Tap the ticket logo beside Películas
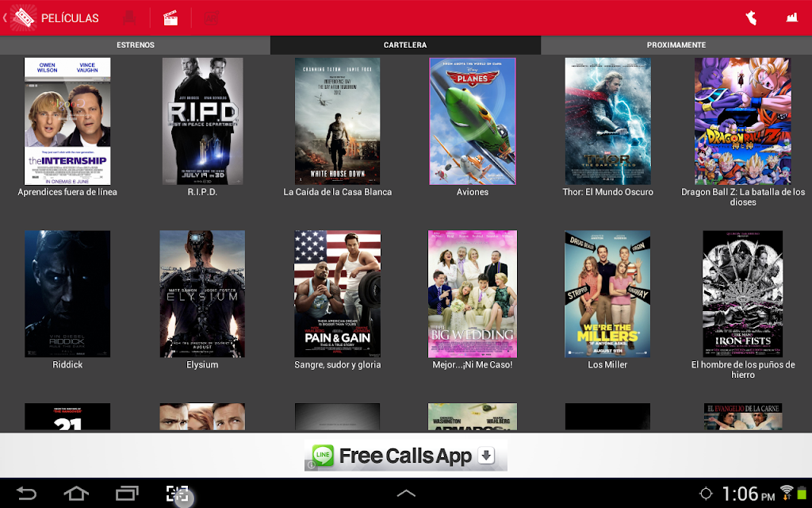812x508 pixels. (23, 17)
